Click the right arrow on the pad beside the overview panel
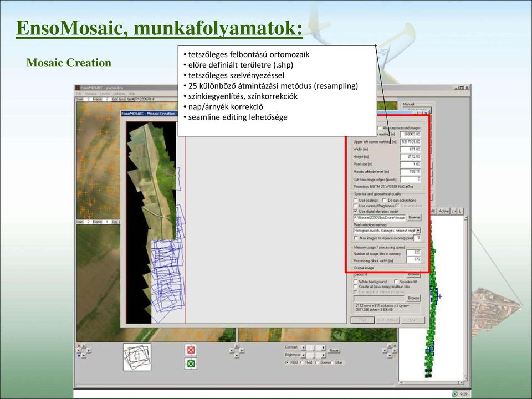The image size is (532, 399). pyautogui.click(x=394, y=351)
